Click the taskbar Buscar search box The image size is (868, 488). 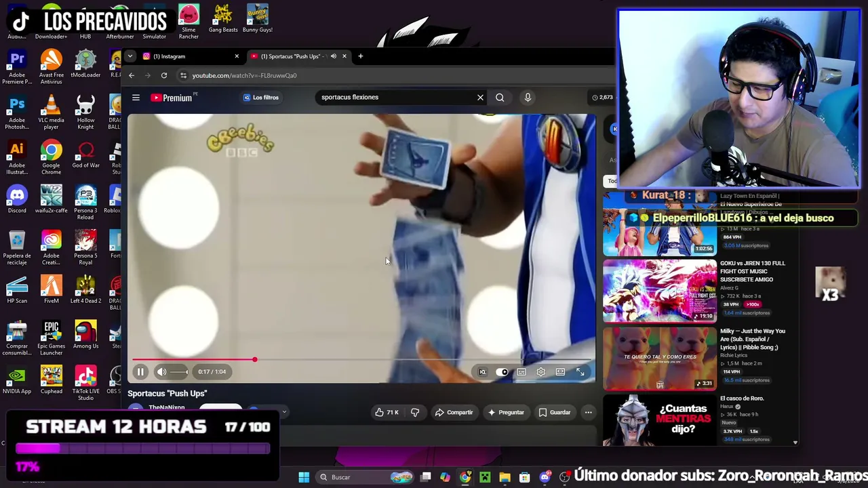pos(366,477)
